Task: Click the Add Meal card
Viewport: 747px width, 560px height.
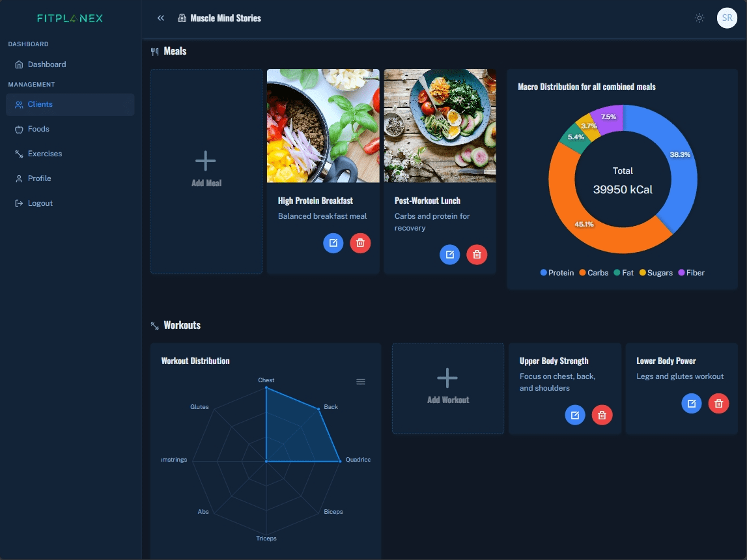Action: 206,171
